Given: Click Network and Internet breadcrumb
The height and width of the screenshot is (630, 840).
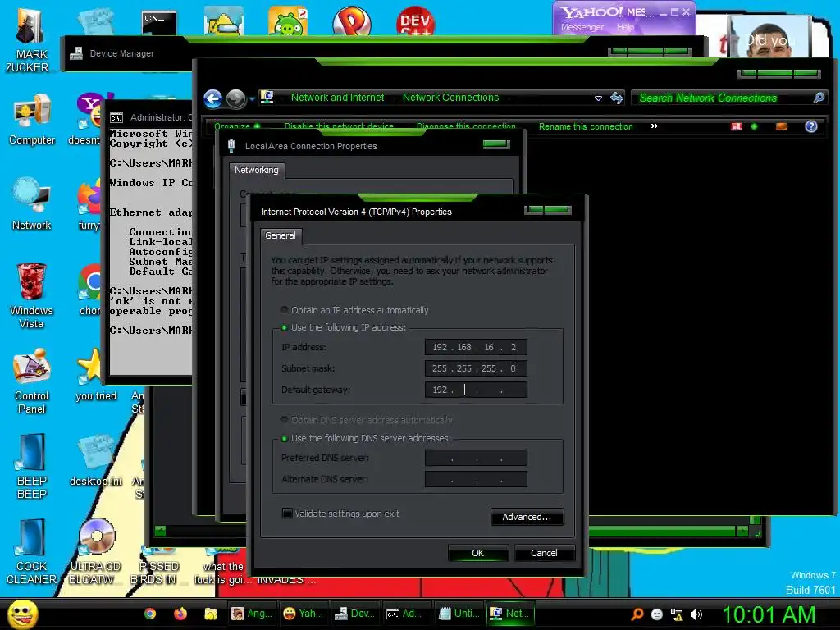Looking at the screenshot, I should [337, 98].
